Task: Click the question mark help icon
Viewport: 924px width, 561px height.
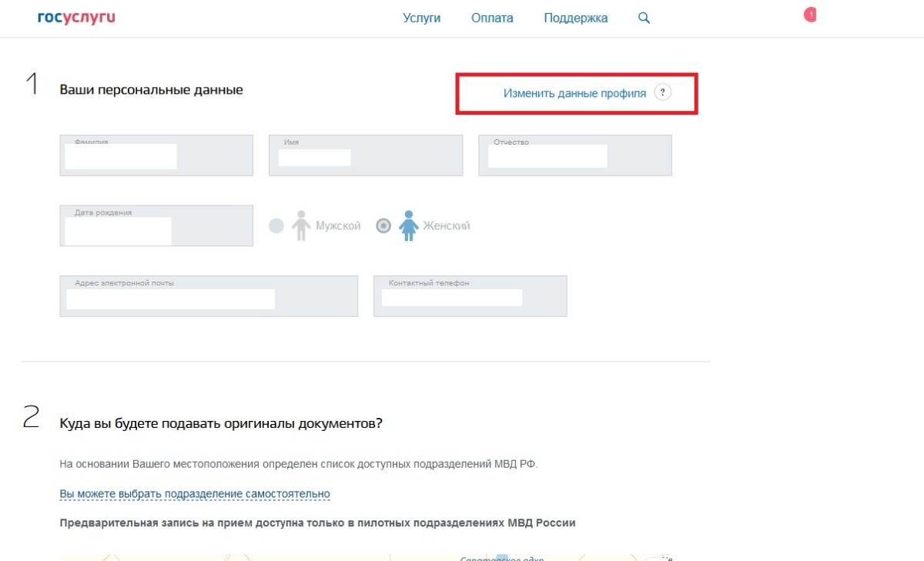Action: (662, 93)
